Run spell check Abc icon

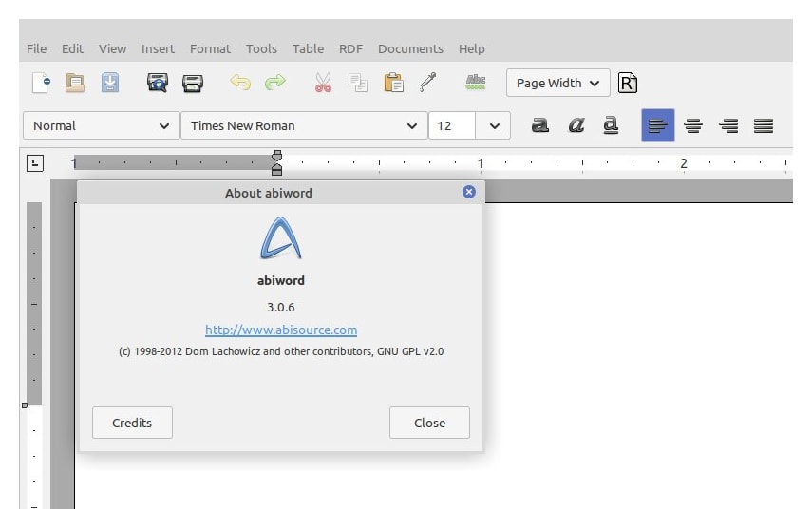pos(476,83)
